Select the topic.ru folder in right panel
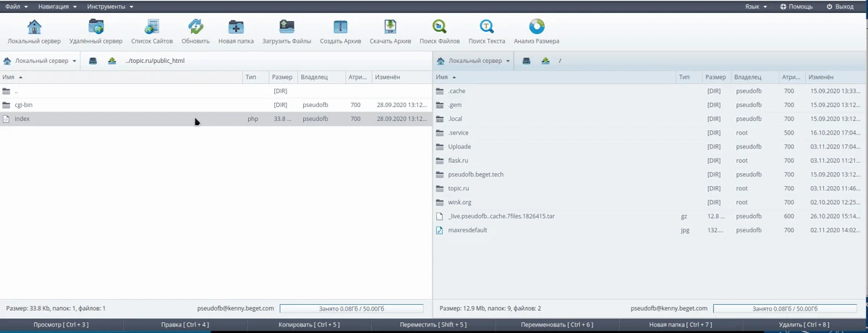Screen dimensions: 868x333 pos(459,188)
